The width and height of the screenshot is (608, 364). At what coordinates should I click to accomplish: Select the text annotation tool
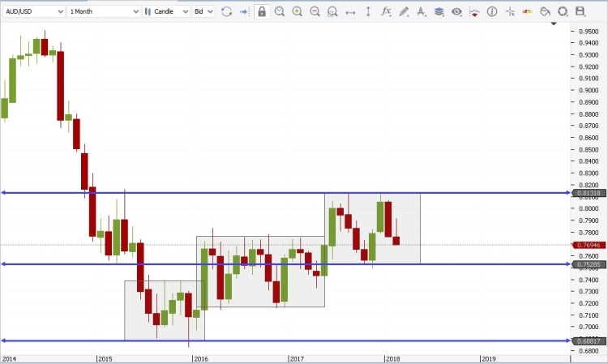click(421, 11)
